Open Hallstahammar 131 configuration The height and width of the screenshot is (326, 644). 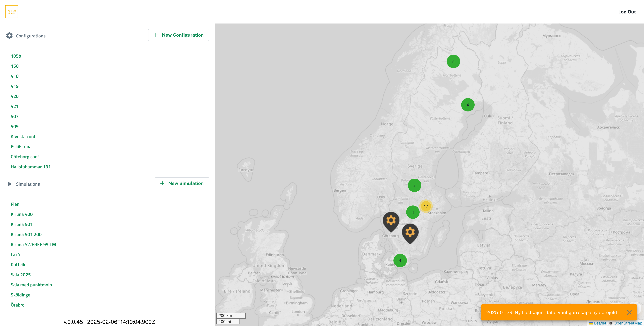(31, 167)
